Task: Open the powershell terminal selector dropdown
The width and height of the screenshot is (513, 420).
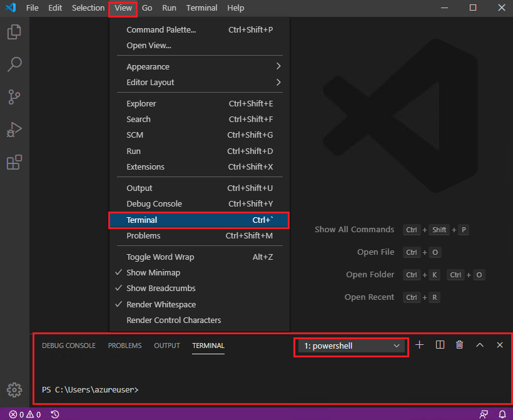Action: (x=350, y=345)
